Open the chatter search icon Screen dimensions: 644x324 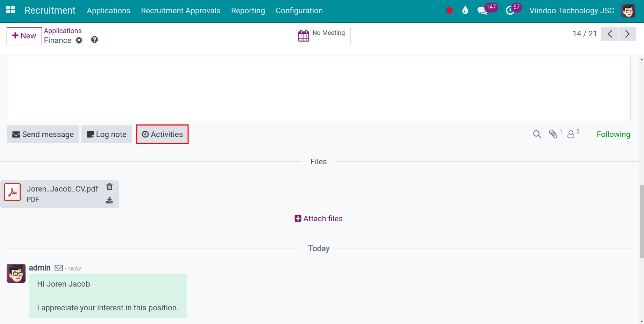pos(537,134)
